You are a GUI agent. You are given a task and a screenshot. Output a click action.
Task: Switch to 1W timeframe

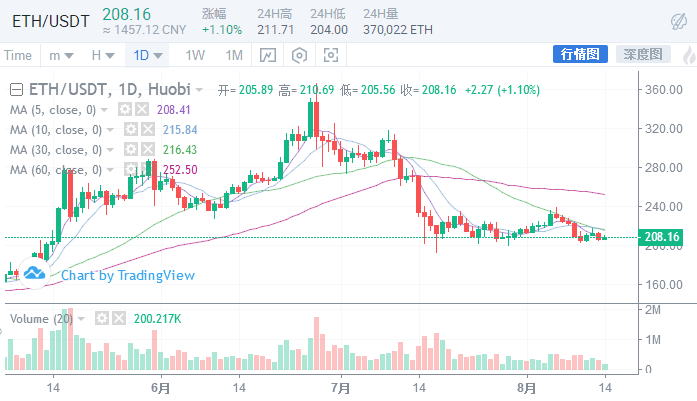pyautogui.click(x=195, y=55)
